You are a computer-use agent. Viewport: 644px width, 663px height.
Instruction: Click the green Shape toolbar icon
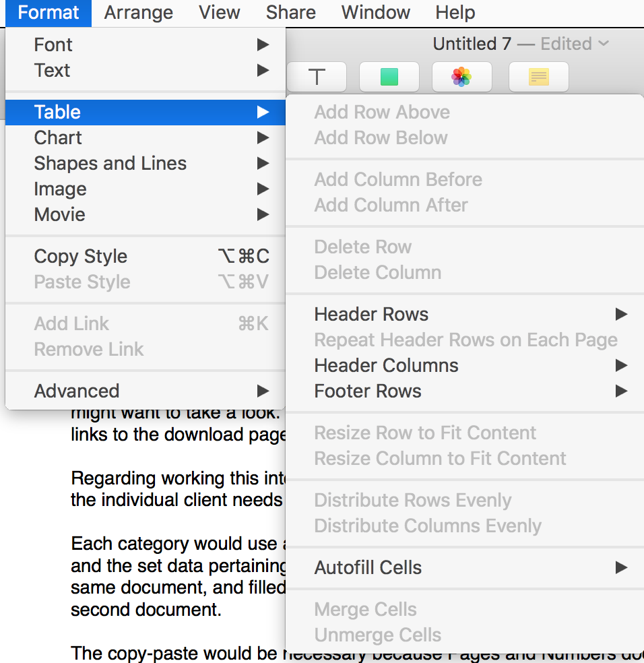(x=389, y=77)
